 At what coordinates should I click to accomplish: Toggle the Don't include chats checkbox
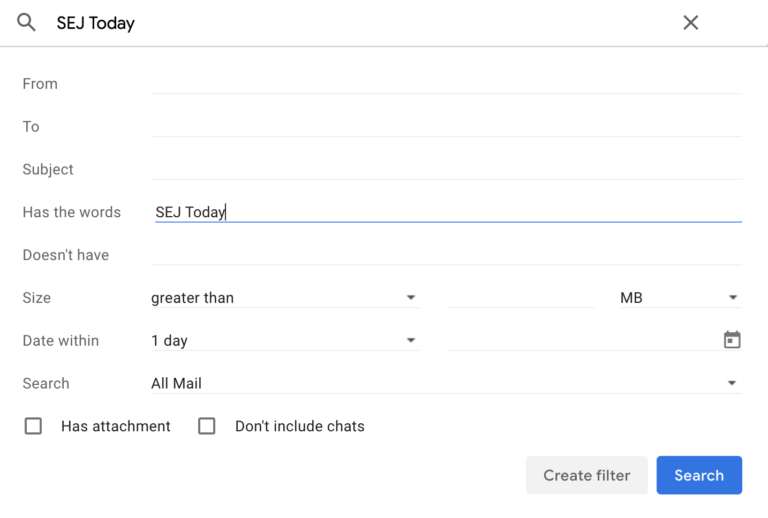pyautogui.click(x=207, y=426)
